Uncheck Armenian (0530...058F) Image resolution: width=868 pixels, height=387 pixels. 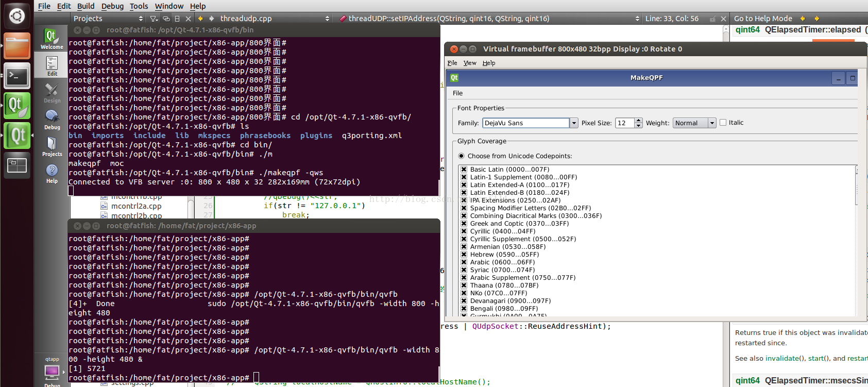coord(464,247)
